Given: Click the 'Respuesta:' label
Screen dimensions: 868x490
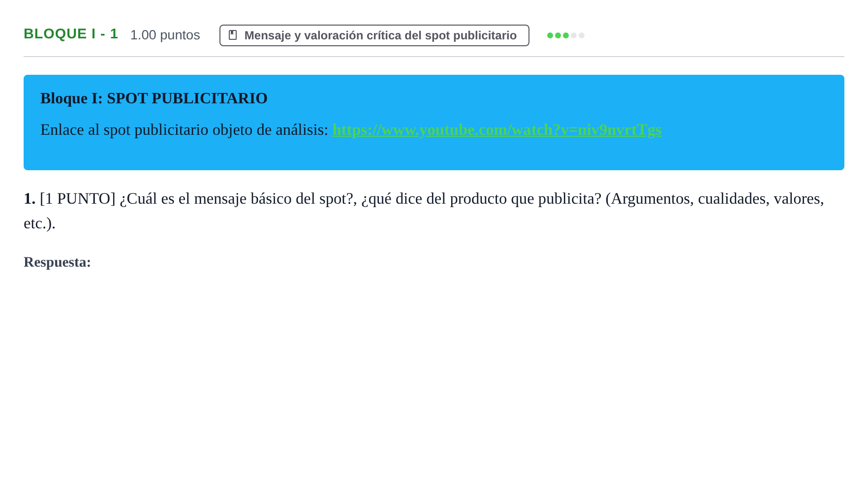Looking at the screenshot, I should (x=57, y=262).
